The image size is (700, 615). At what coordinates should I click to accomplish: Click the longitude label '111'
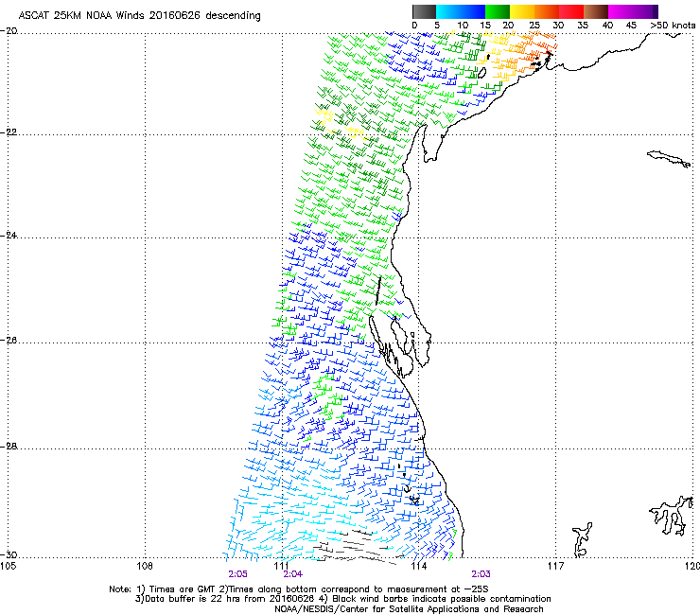click(x=282, y=567)
